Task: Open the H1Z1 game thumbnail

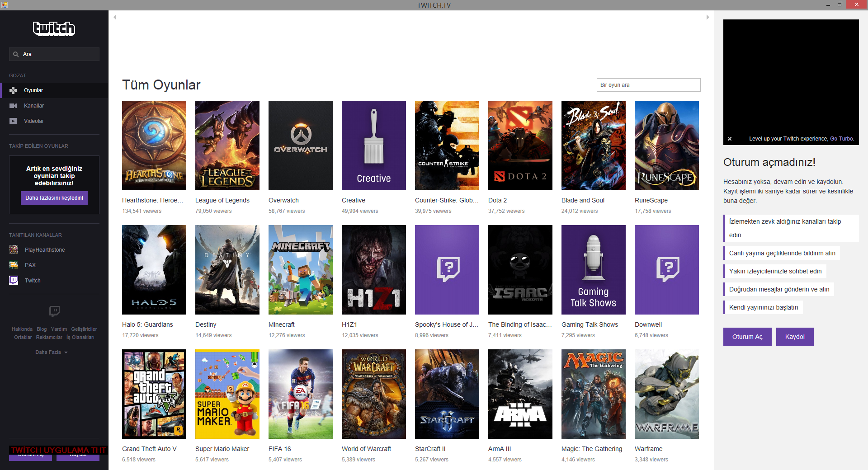Action: (x=374, y=270)
